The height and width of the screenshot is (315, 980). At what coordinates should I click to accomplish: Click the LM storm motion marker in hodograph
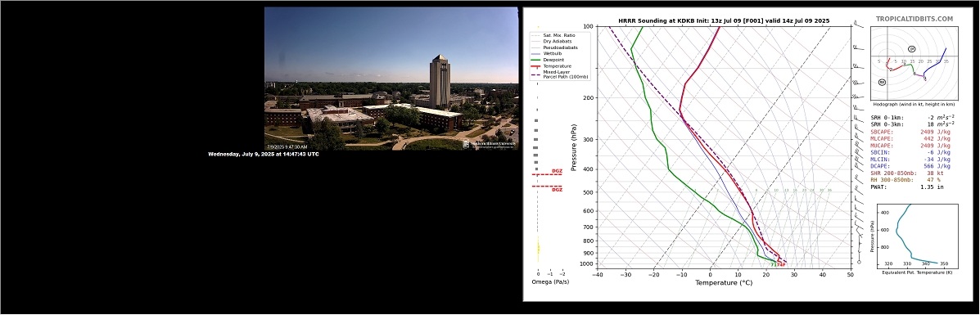pos(912,49)
